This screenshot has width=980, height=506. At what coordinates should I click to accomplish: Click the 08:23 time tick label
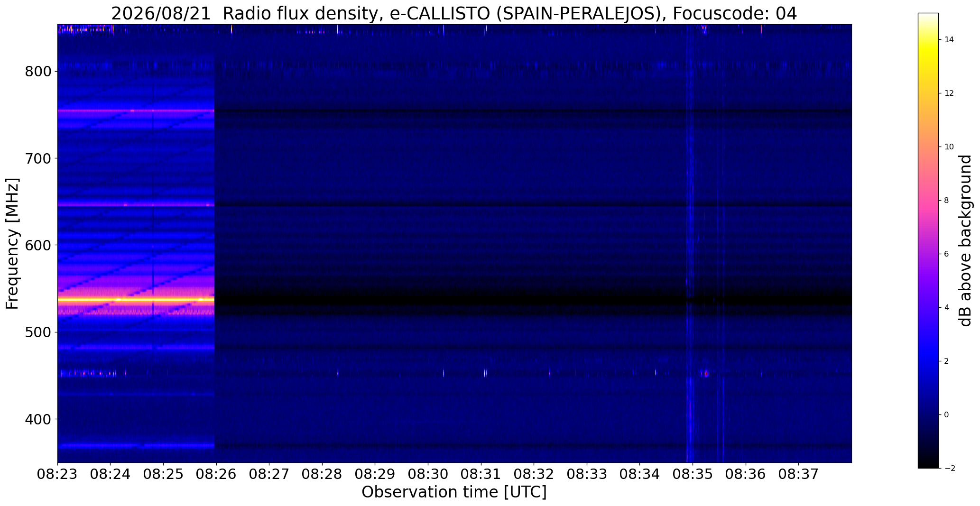pos(57,474)
